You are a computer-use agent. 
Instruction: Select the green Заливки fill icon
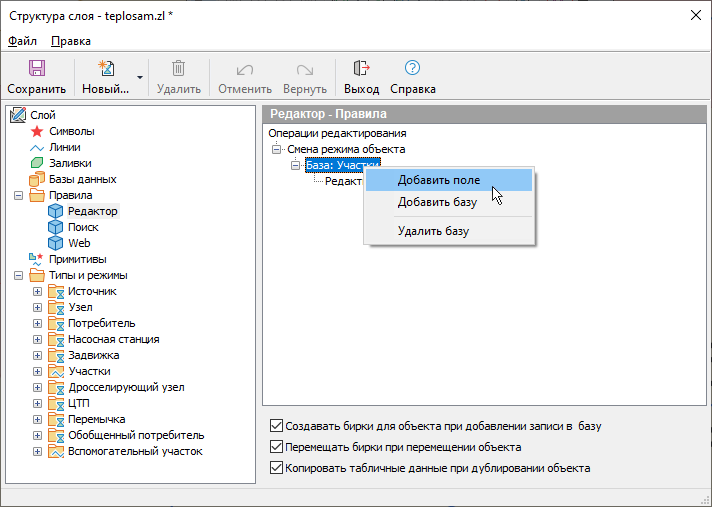click(x=37, y=163)
